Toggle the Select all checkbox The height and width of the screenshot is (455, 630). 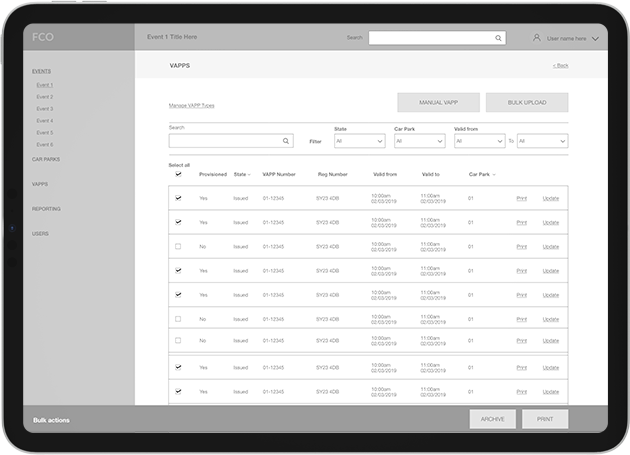click(x=178, y=174)
